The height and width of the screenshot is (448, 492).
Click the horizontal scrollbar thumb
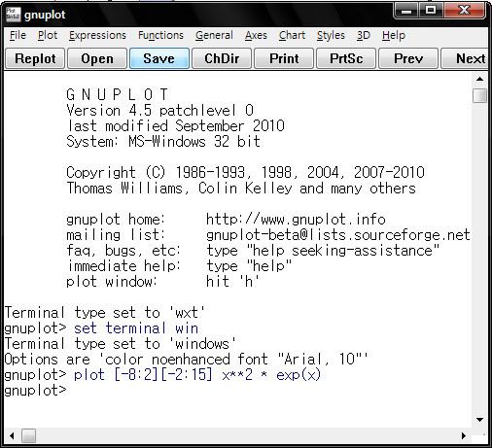28,435
